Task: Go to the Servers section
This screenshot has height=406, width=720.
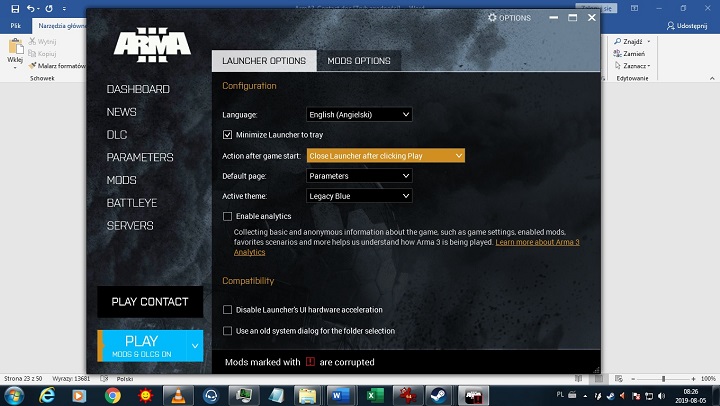Action: (x=130, y=226)
